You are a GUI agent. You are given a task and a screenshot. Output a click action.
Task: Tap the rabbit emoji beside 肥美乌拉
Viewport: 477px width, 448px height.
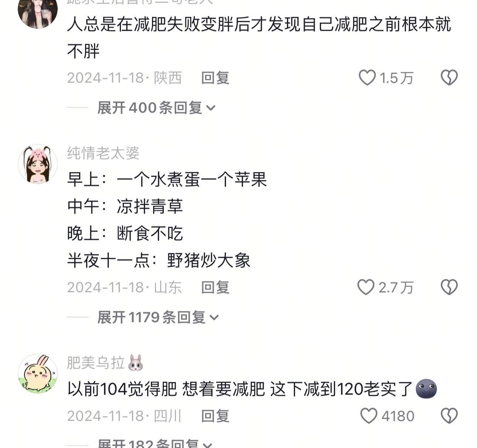(135, 363)
